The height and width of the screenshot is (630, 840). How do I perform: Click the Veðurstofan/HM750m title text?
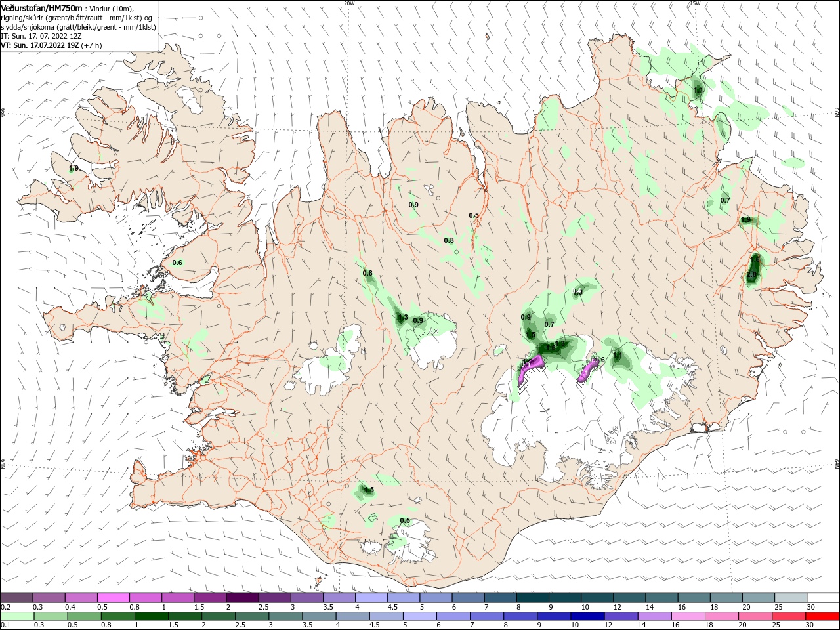tap(41, 7)
